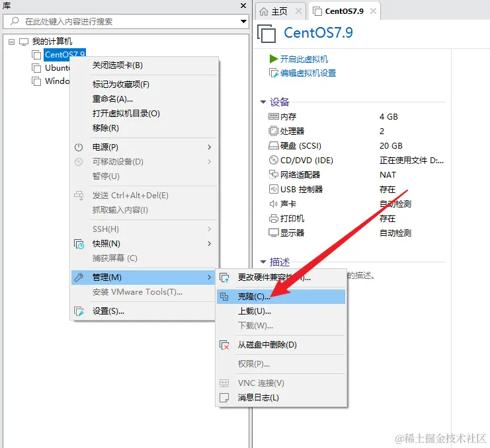Screen dimensions: 490x448
Task: Click the speaker icon beside 声卡
Action: [274, 204]
